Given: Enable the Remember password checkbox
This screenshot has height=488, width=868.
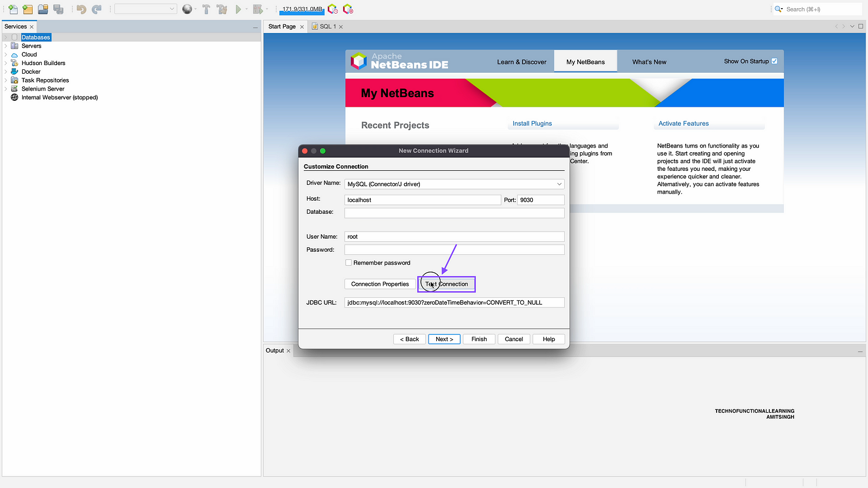Looking at the screenshot, I should pyautogui.click(x=349, y=263).
